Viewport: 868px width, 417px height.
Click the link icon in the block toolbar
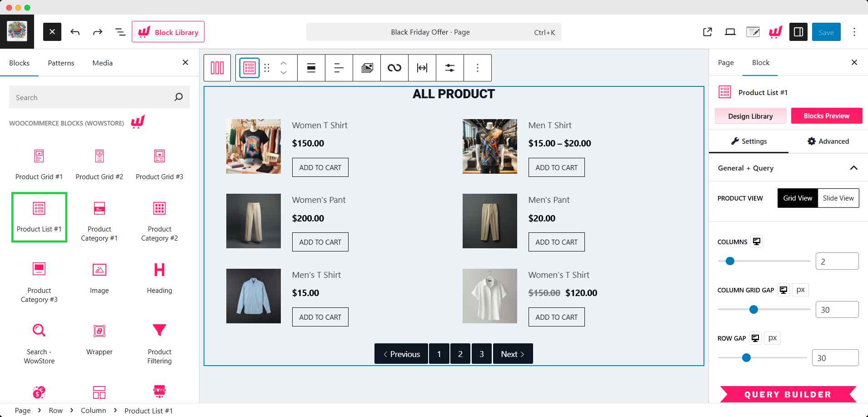pos(394,68)
